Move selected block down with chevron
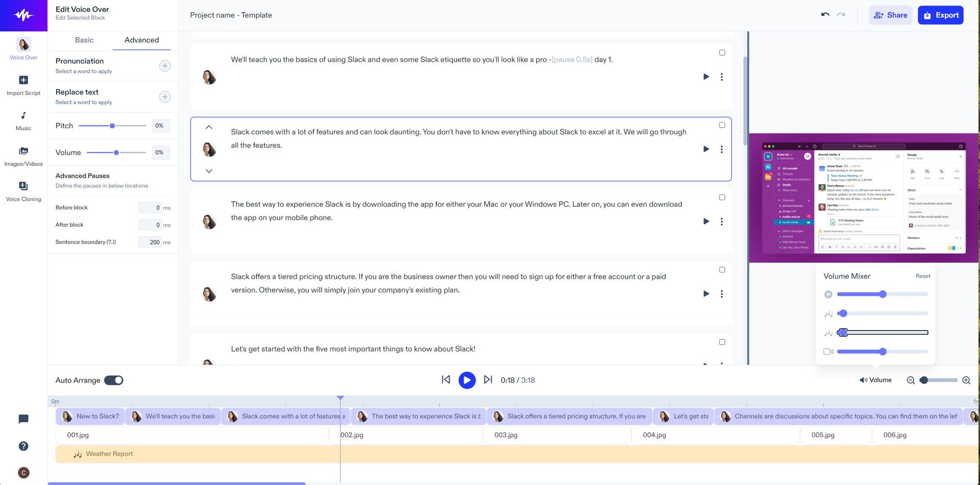 [x=209, y=171]
